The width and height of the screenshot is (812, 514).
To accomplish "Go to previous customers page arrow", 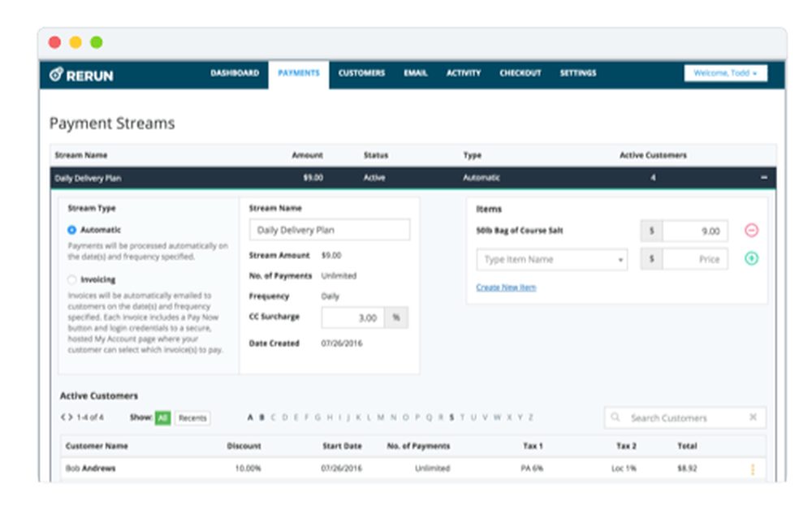I will pos(63,417).
